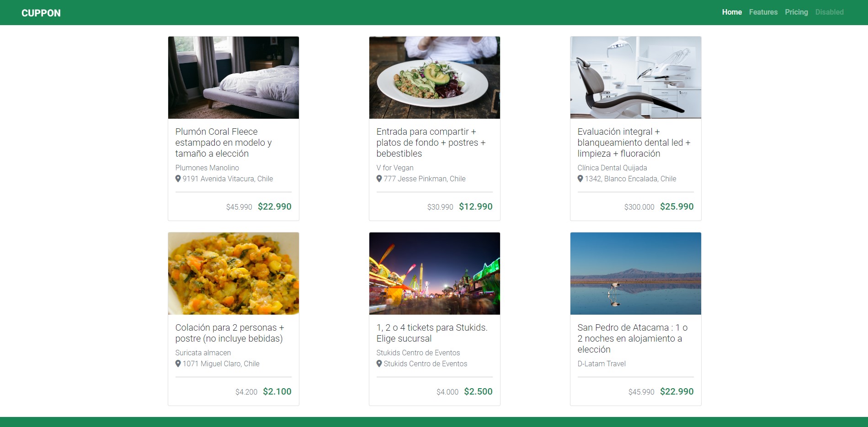Open the Pricing nav item
This screenshot has width=868, height=427.
coord(796,12)
